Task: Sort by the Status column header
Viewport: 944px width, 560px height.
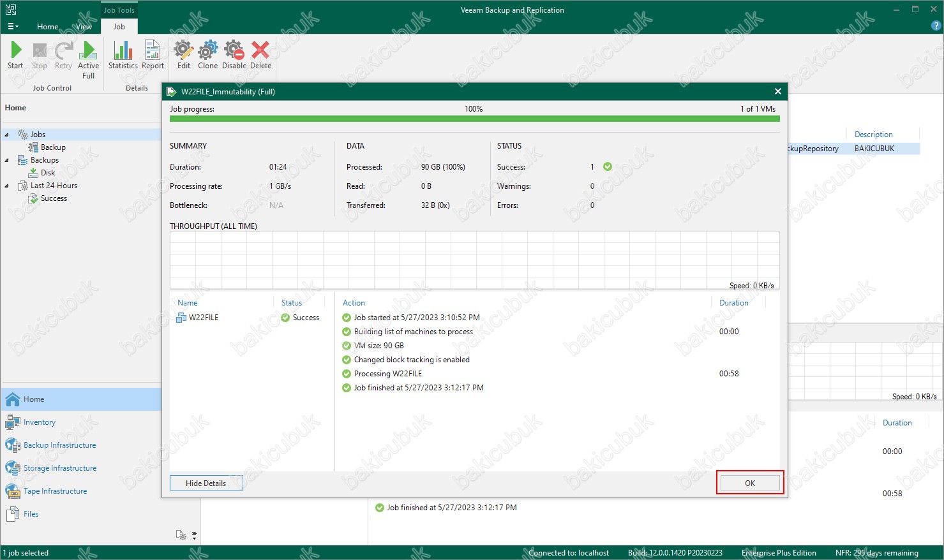Action: click(292, 303)
